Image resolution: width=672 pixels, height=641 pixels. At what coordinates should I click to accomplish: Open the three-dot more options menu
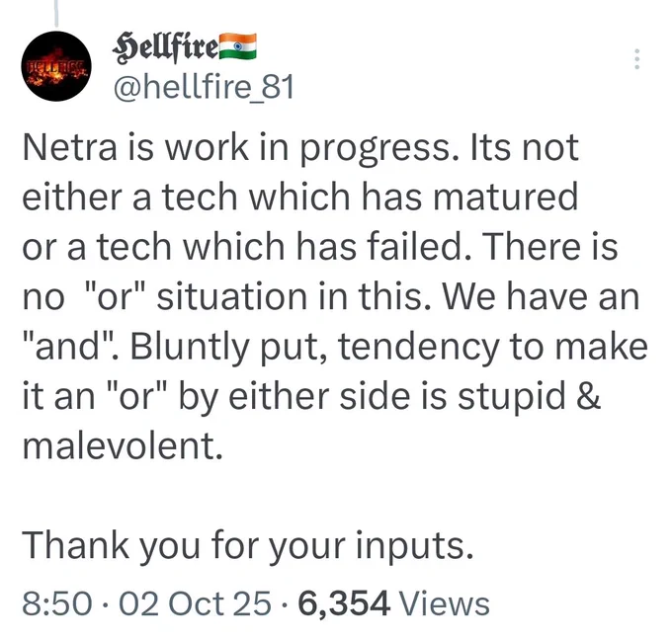point(636,59)
